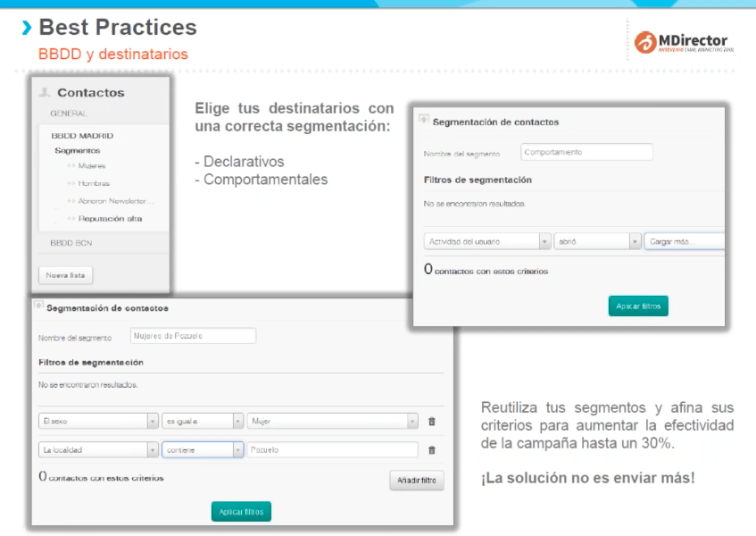Open the 'abrió' condition dropdown
The image size is (756, 536).
pos(597,241)
